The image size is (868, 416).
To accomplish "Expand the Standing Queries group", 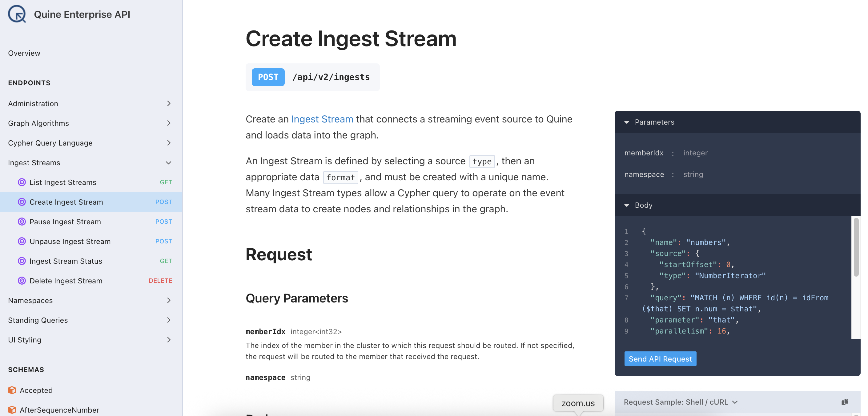I will coord(168,320).
